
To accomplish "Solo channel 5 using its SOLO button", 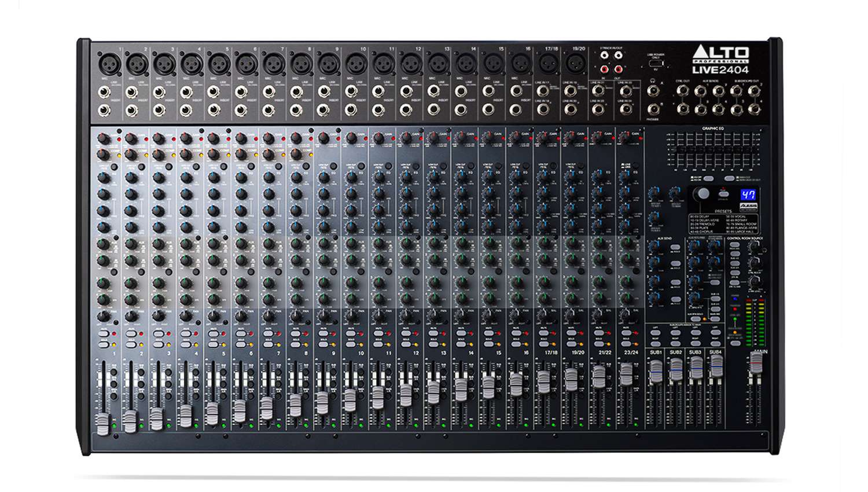I will (214, 344).
